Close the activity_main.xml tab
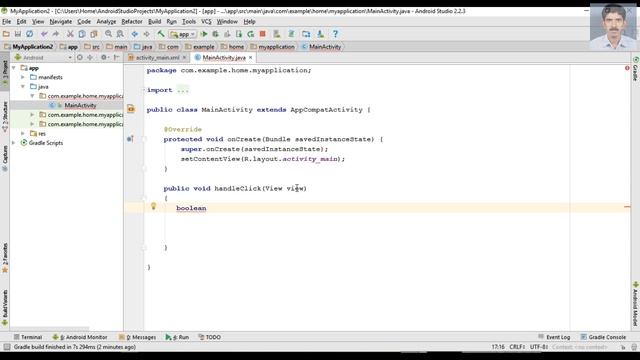The height and width of the screenshot is (360, 640). click(x=184, y=58)
